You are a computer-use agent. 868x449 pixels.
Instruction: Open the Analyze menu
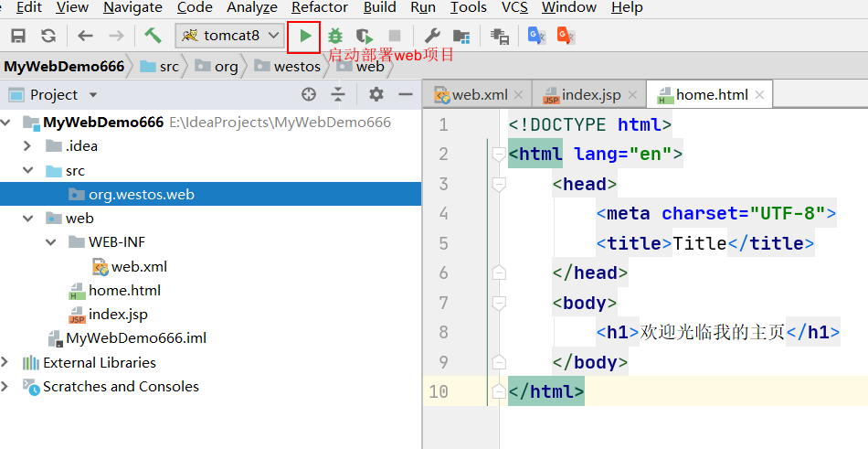252,7
